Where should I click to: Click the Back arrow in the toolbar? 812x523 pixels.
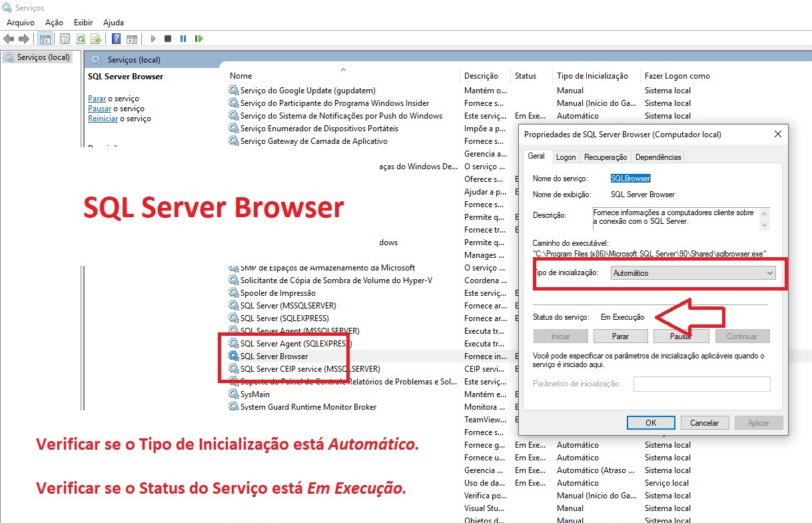pos(9,39)
